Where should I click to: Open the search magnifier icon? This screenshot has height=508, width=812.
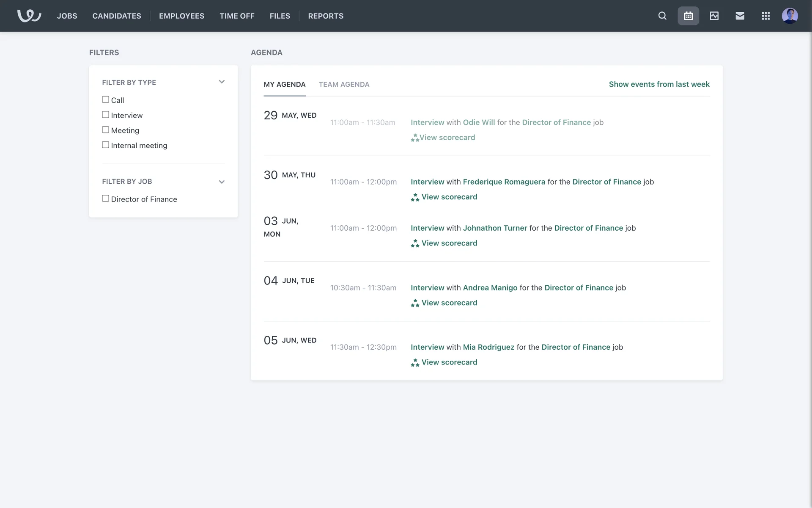pos(662,16)
